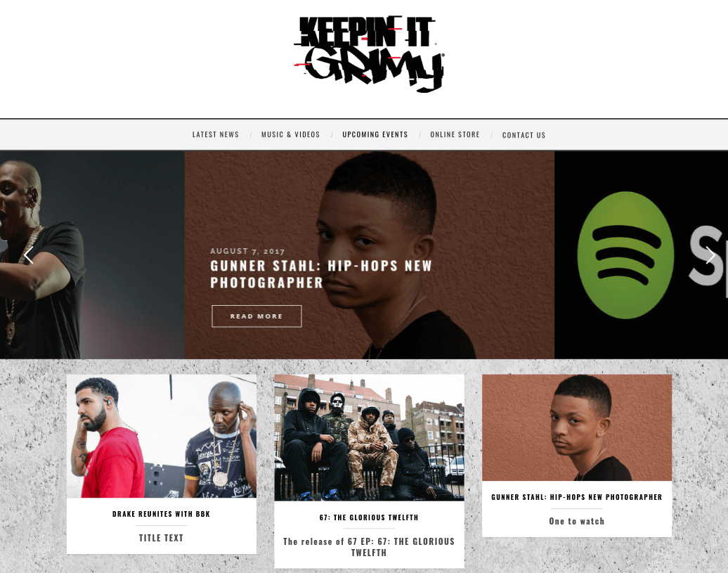Select the Jay-Z performance slide
The width and height of the screenshot is (728, 573).
[92, 255]
